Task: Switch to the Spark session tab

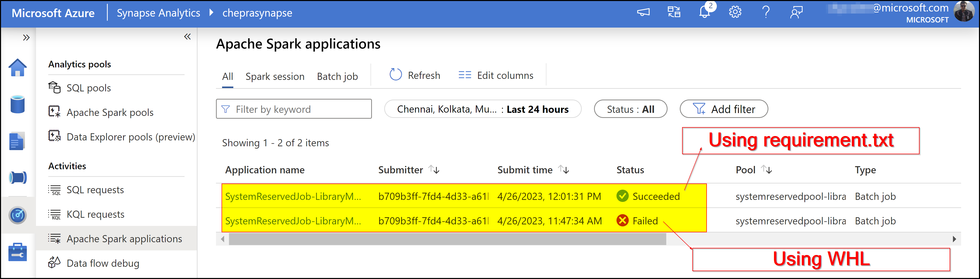Action: coord(275,77)
